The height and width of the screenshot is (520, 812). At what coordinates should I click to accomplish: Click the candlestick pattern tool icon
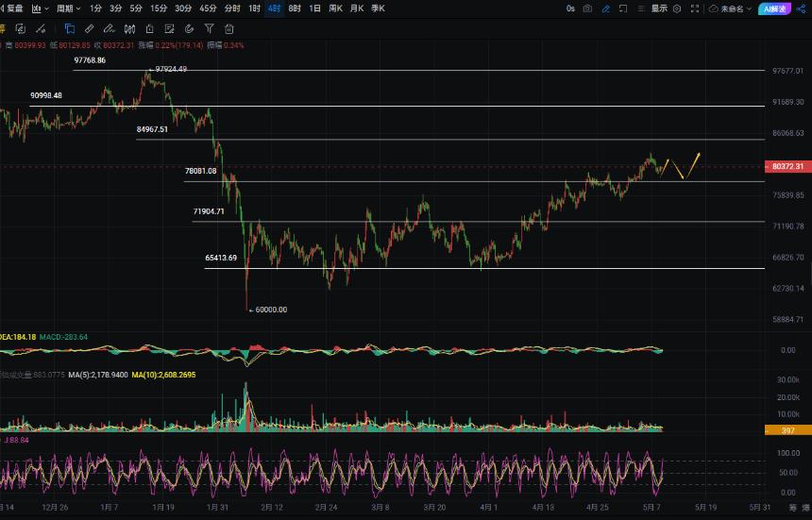coord(129,29)
